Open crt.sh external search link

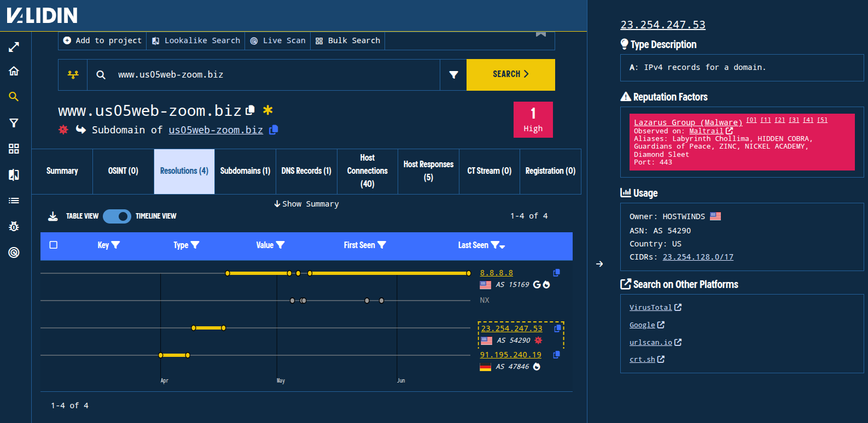tap(647, 359)
